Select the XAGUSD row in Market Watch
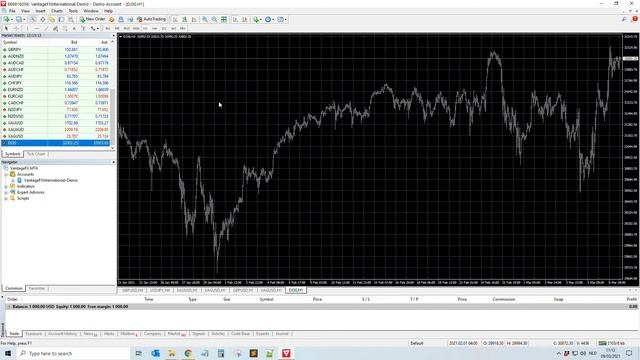640x360 pixels. click(x=56, y=136)
